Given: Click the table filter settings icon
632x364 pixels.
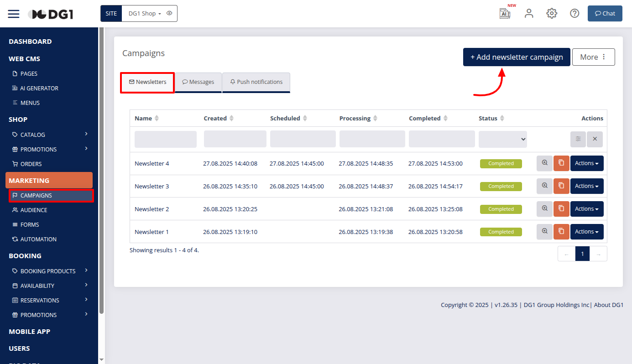Looking at the screenshot, I should point(578,139).
